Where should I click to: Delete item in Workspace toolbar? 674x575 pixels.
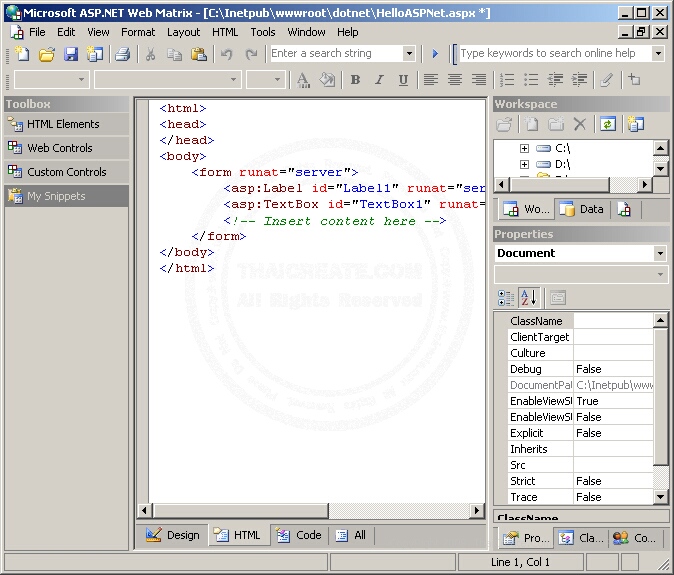click(580, 125)
